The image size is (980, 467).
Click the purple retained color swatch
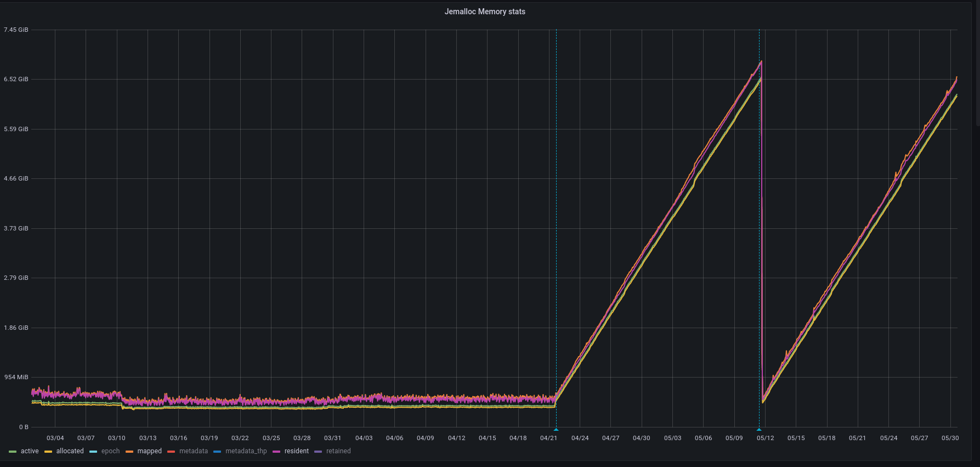tap(318, 452)
